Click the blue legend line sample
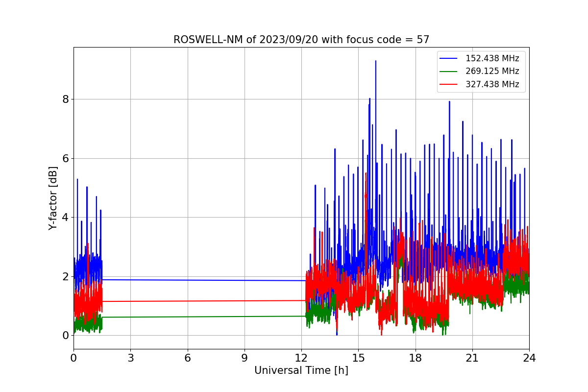The height and width of the screenshot is (392, 588). click(x=449, y=58)
